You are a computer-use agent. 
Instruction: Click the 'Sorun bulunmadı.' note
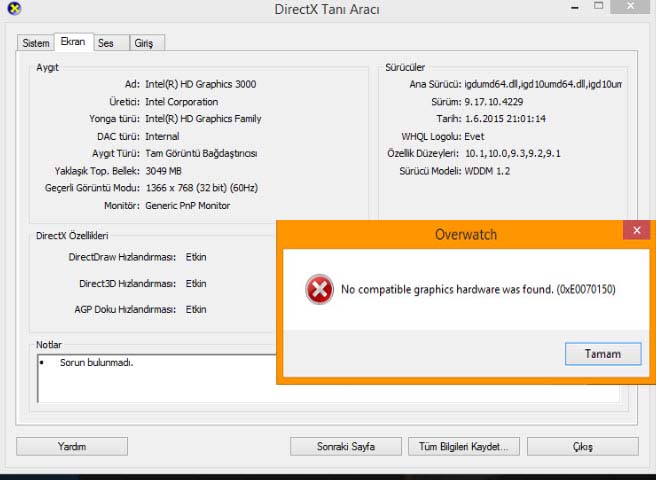(96, 363)
